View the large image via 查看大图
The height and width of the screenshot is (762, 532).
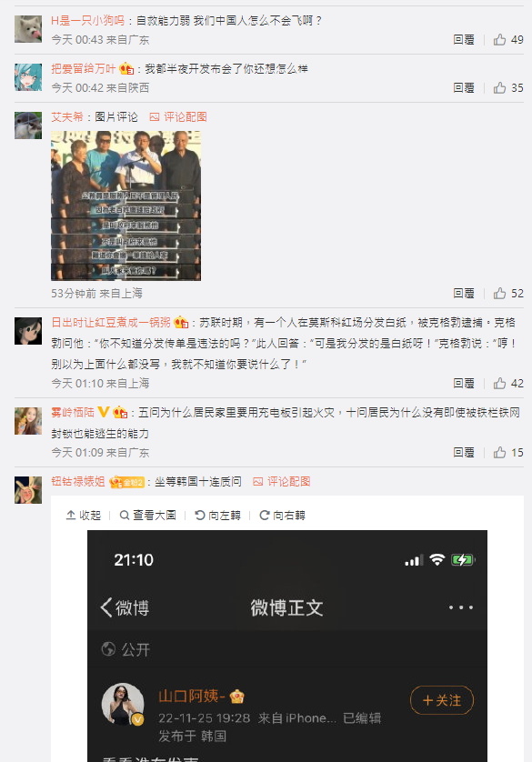(147, 516)
